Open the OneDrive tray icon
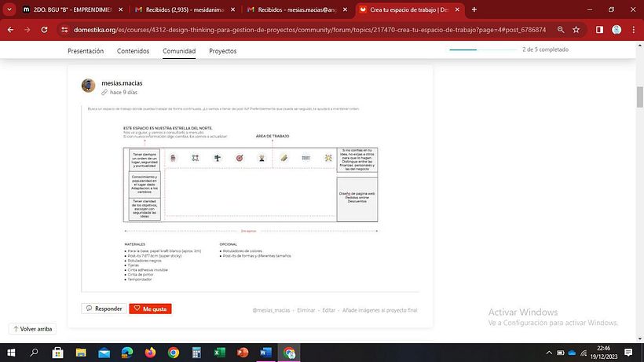The height and width of the screenshot is (362, 644). [572, 353]
